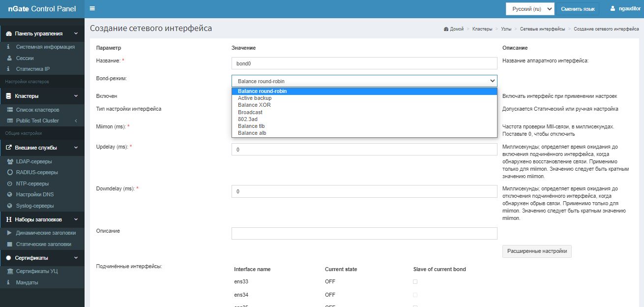The width and height of the screenshot is (644, 307).
Task: Click the icon beside Public Test Cluster
Action: [10, 121]
